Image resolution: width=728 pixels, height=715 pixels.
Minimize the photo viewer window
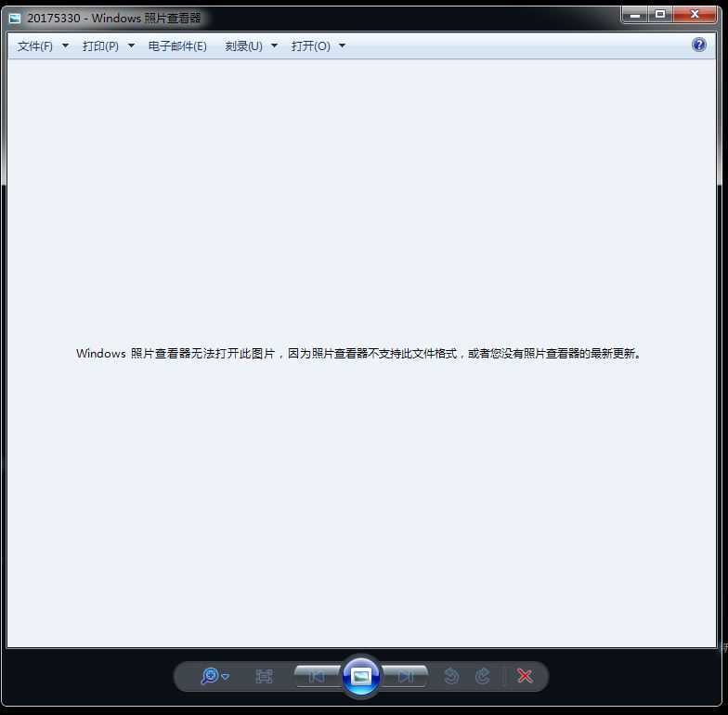(x=635, y=15)
